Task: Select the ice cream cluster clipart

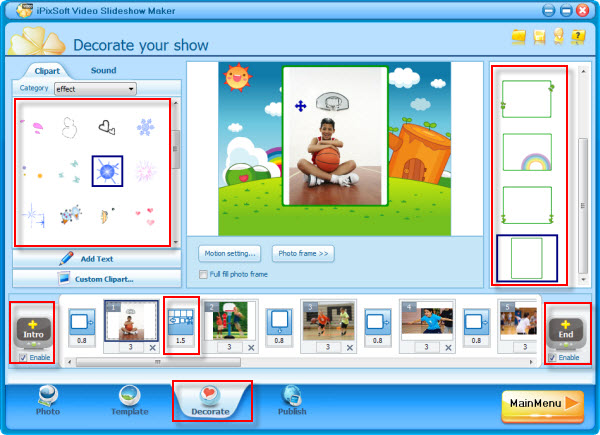Action: tap(70, 215)
